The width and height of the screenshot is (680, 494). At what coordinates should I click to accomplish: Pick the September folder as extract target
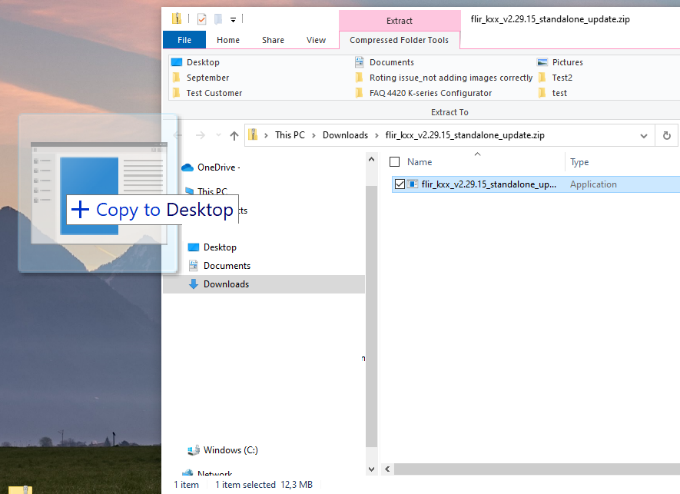(x=207, y=77)
